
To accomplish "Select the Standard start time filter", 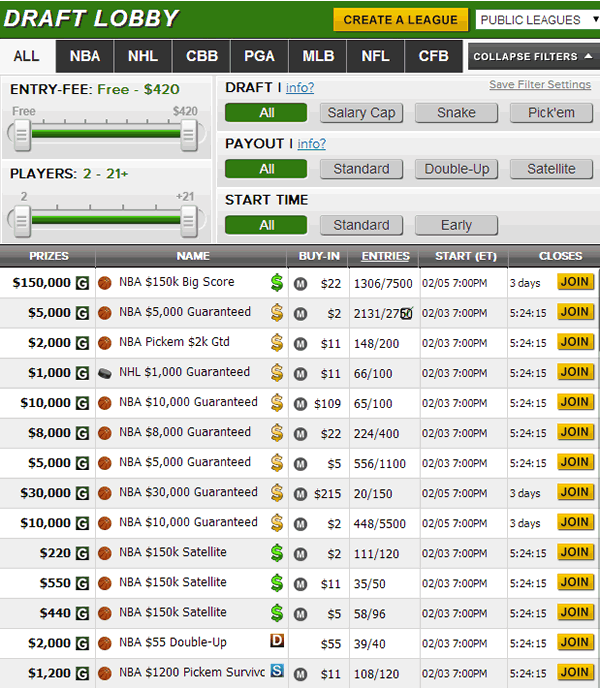I will 361,225.
